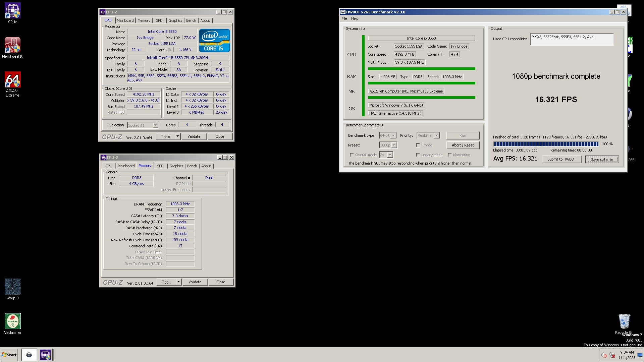
Task: Click the title bar icon of CPU-Z Memory window
Action: tap(104, 158)
